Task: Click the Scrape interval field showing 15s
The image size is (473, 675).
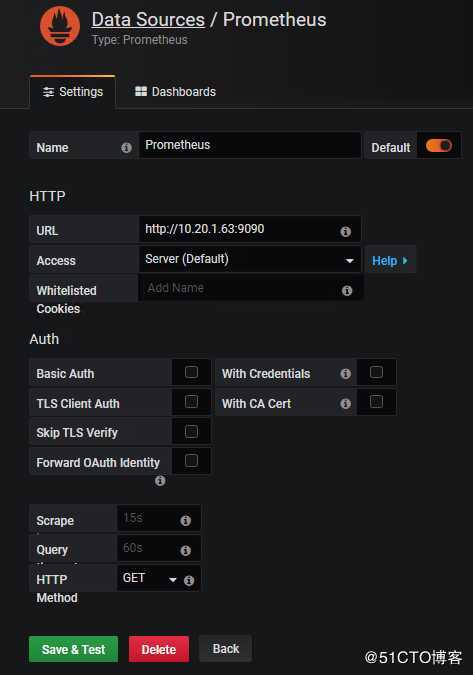Action: 158,518
